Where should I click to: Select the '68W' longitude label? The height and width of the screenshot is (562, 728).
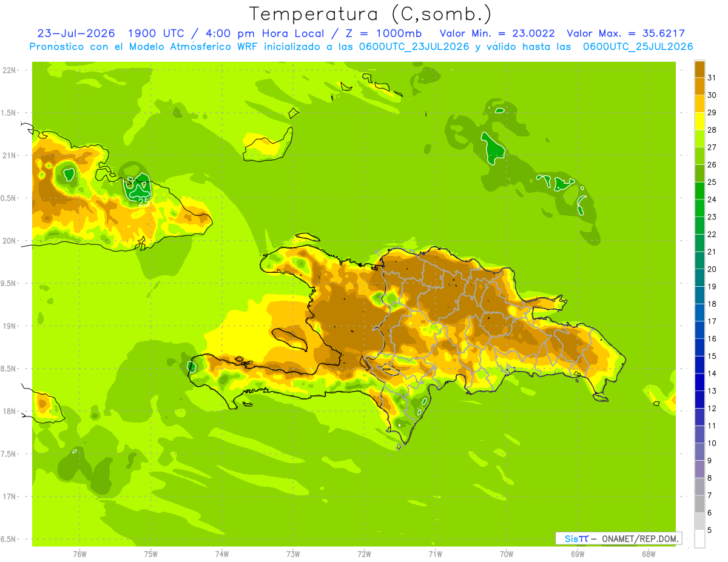pyautogui.click(x=649, y=554)
